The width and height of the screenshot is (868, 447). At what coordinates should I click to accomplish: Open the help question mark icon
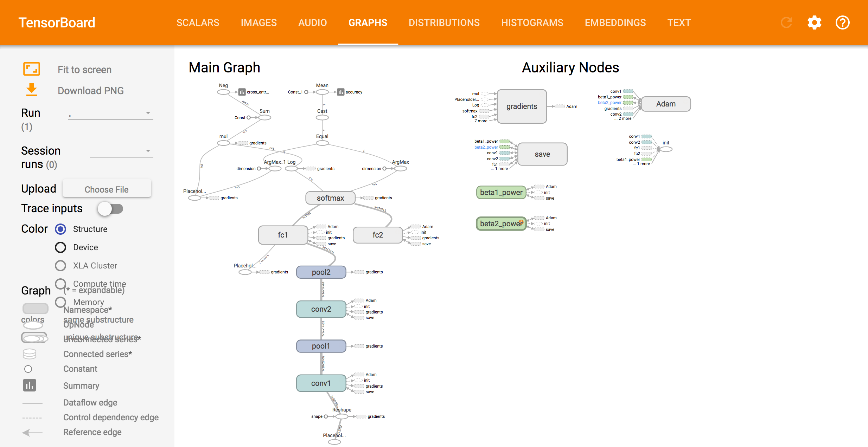pyautogui.click(x=843, y=22)
